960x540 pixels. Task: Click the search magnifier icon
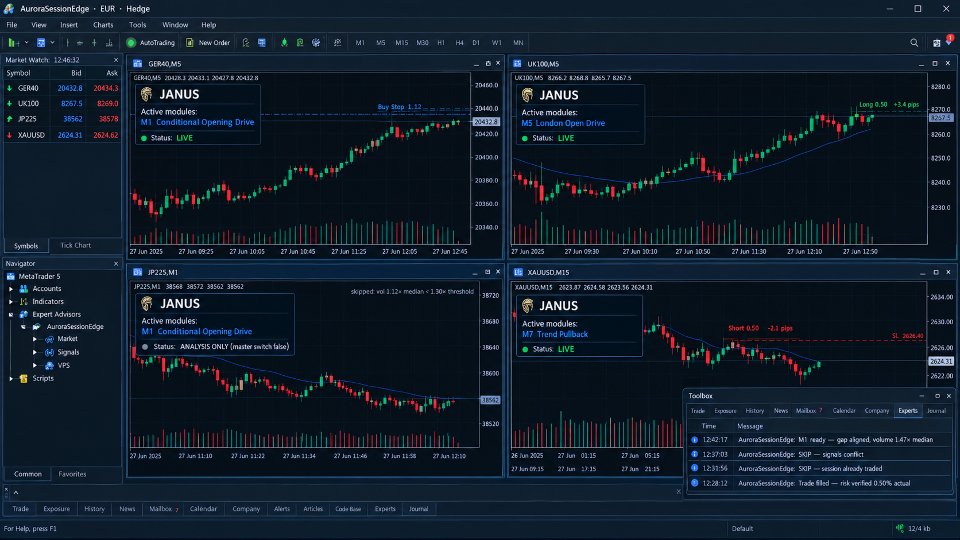914,43
